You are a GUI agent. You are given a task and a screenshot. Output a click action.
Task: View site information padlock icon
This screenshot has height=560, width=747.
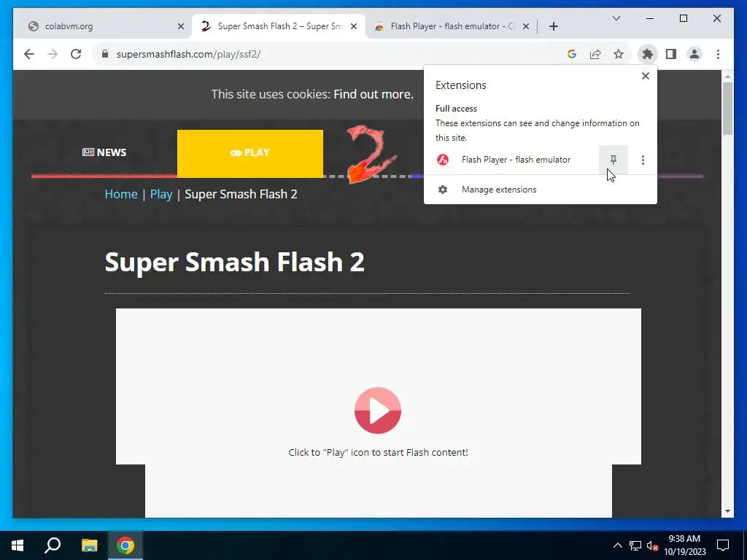105,54
